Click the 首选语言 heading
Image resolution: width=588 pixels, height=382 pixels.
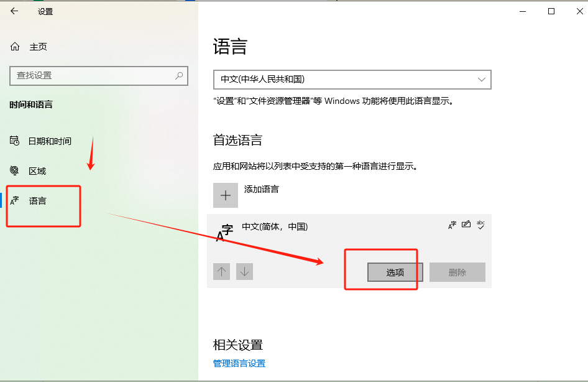click(x=238, y=140)
